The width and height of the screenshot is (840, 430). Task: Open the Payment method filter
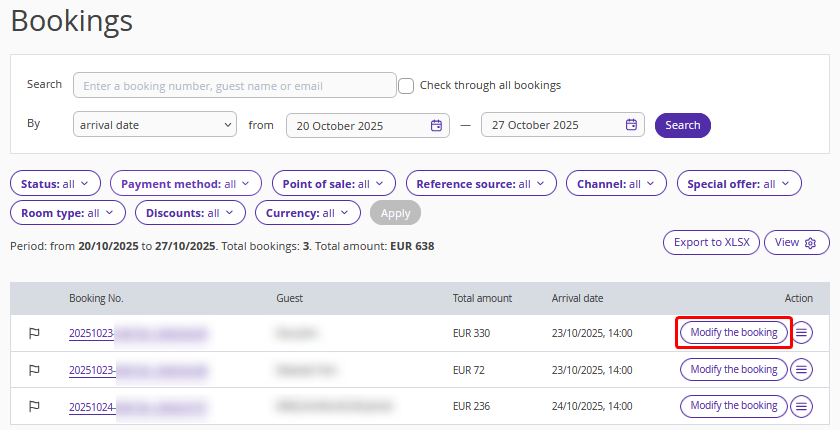(x=186, y=184)
